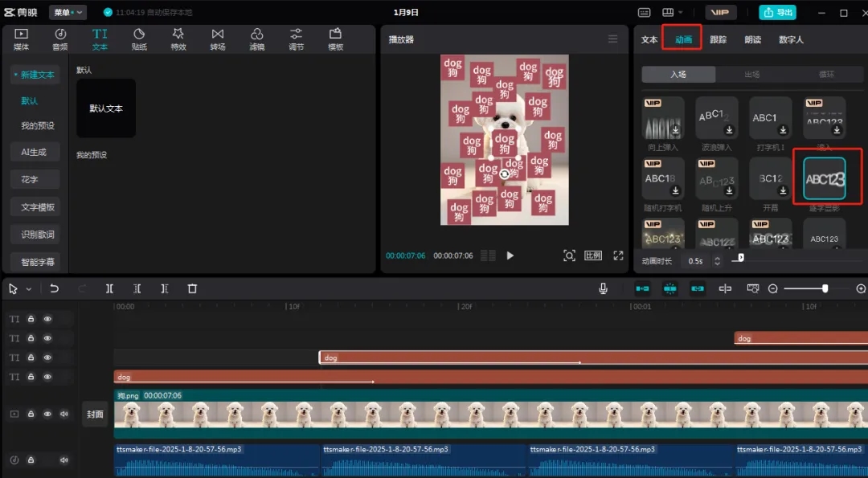Hide the 狗.png video track with eye icon

(47, 414)
